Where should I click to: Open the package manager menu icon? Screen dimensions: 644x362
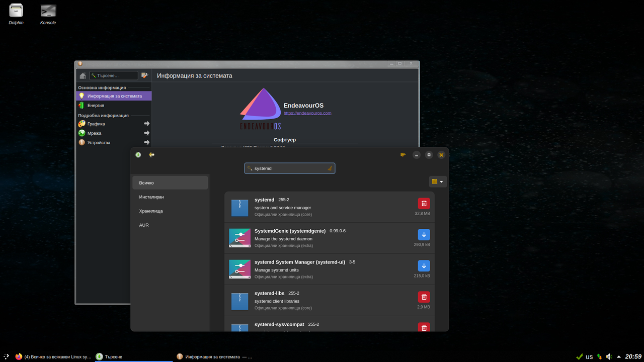403,155
